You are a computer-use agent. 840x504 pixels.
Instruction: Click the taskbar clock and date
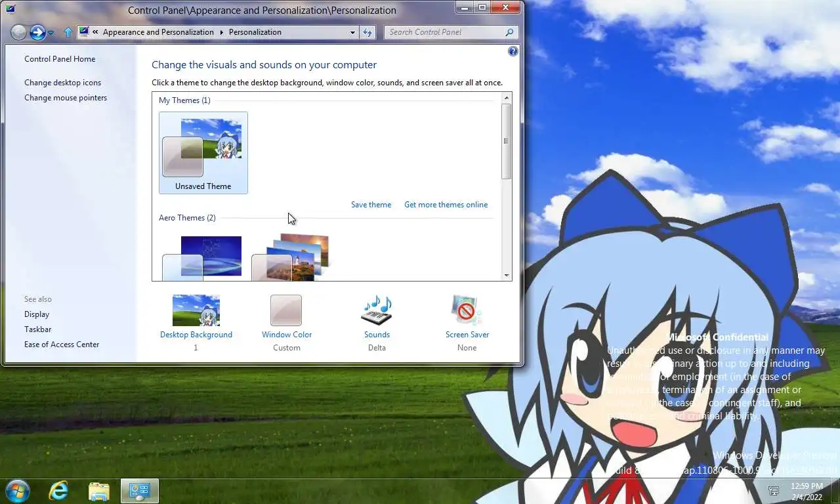[x=807, y=491]
